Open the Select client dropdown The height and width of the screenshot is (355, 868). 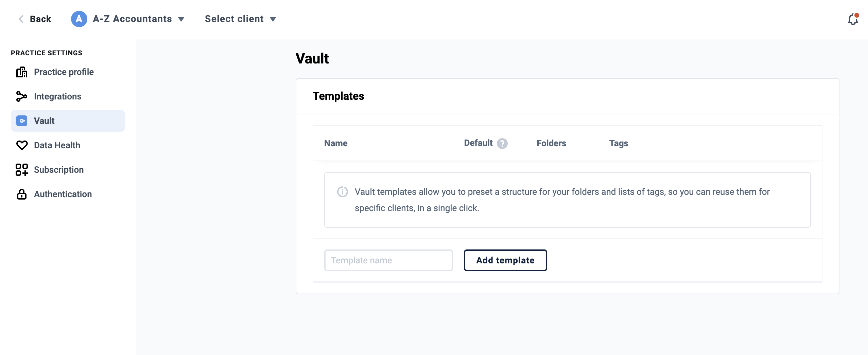point(241,19)
